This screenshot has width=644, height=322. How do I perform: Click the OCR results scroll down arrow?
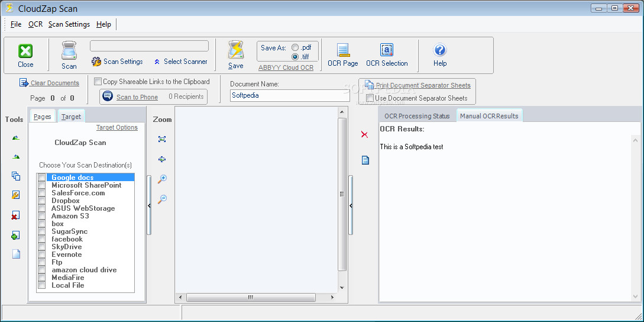635,297
